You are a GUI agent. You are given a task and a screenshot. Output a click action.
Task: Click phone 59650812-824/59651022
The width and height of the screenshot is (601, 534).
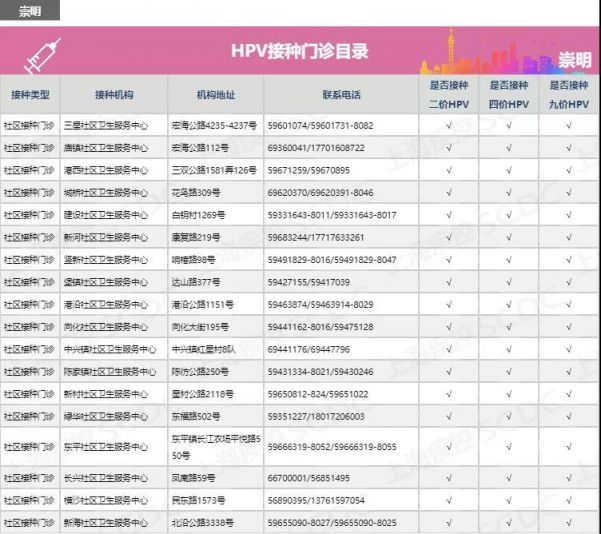point(318,394)
